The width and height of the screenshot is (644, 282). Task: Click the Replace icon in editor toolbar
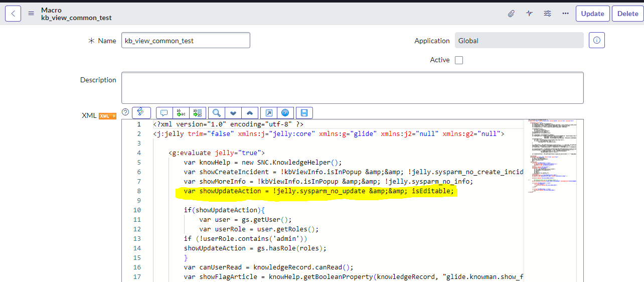tap(181, 112)
